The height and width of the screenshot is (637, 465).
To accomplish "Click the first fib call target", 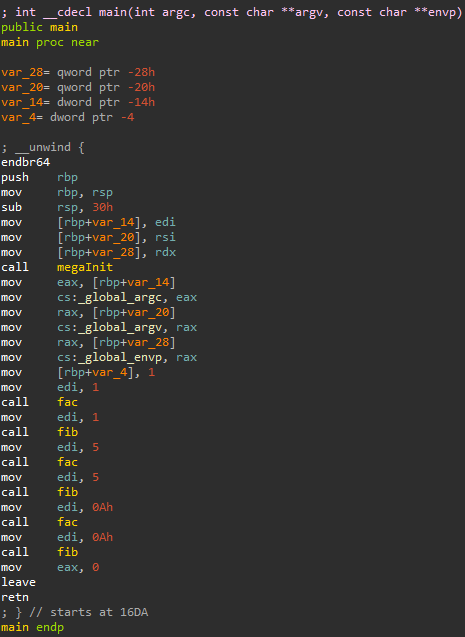I will [x=67, y=432].
